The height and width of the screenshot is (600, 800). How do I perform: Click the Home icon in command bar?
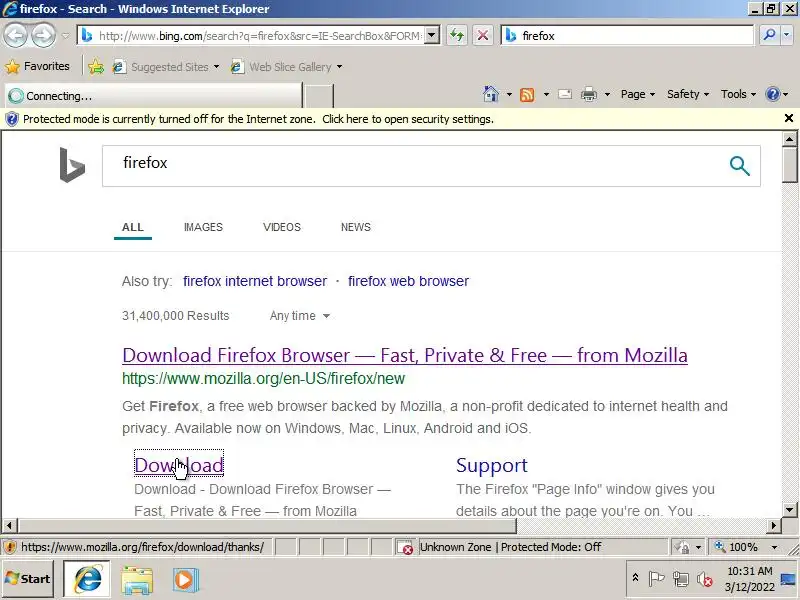490,94
